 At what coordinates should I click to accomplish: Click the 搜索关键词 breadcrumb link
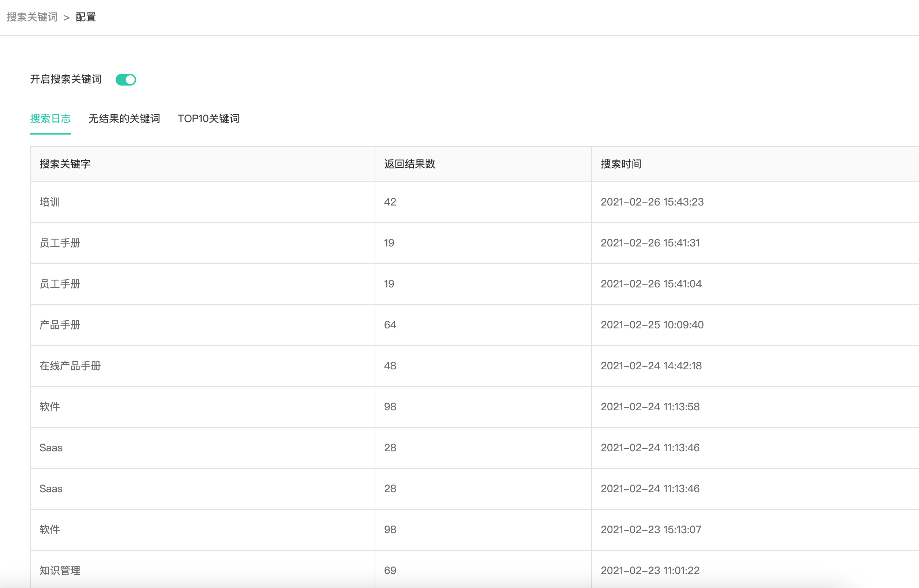32,17
